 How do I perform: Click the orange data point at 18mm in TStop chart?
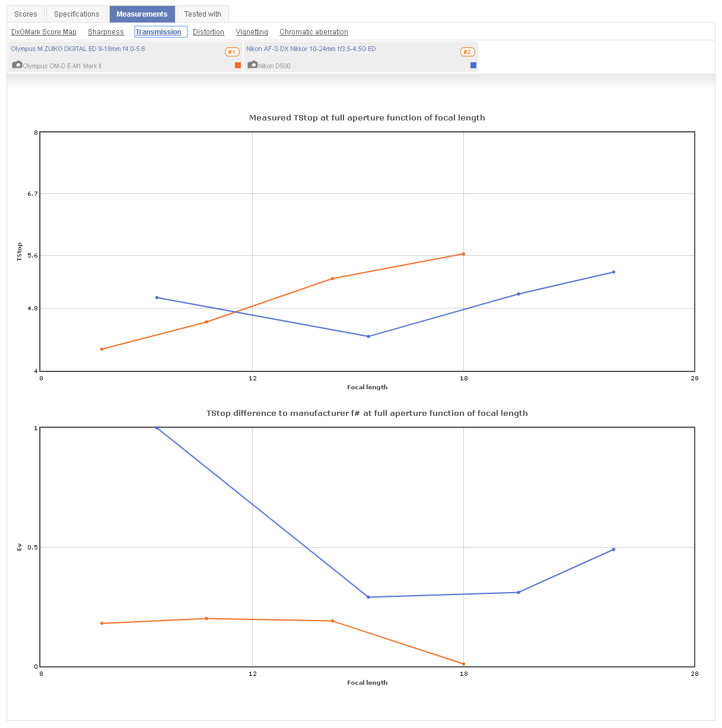point(463,254)
